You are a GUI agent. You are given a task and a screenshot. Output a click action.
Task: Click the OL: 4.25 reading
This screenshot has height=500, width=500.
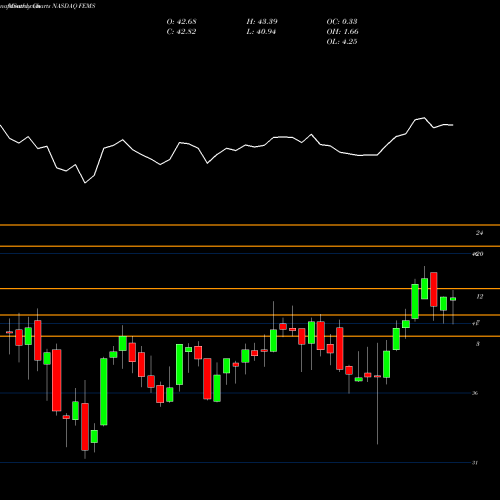(342, 41)
